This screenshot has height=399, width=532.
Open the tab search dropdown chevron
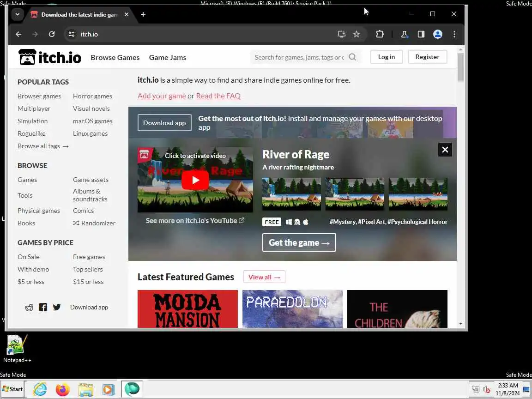pyautogui.click(x=17, y=14)
